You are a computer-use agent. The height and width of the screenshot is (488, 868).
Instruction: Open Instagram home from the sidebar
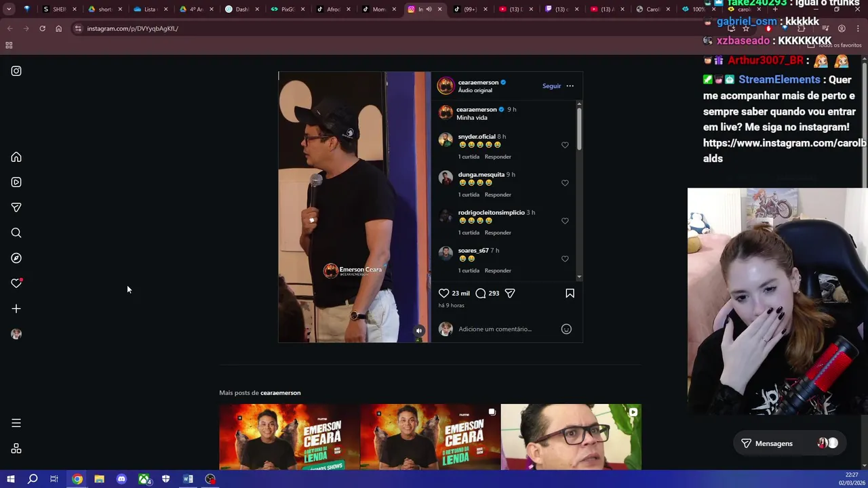point(16,157)
